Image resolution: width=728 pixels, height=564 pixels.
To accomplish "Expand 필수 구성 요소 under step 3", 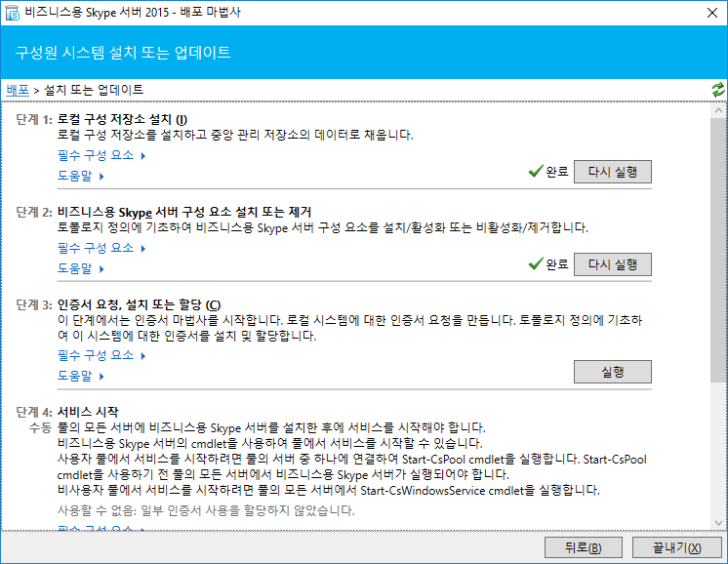I will 101,355.
